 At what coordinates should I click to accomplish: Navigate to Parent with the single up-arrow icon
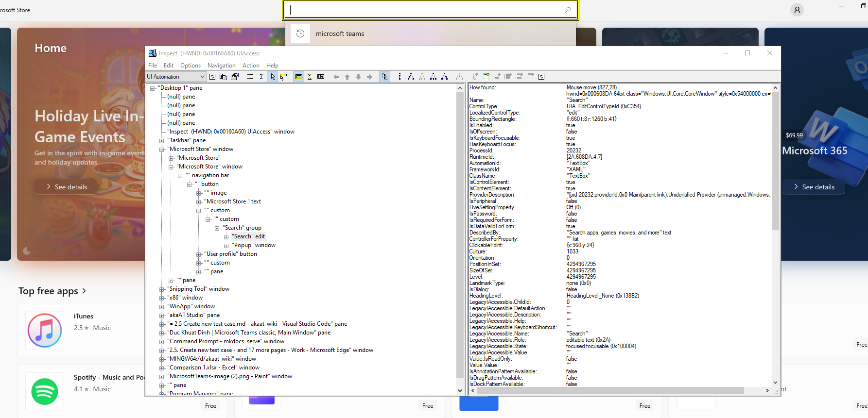click(x=399, y=77)
